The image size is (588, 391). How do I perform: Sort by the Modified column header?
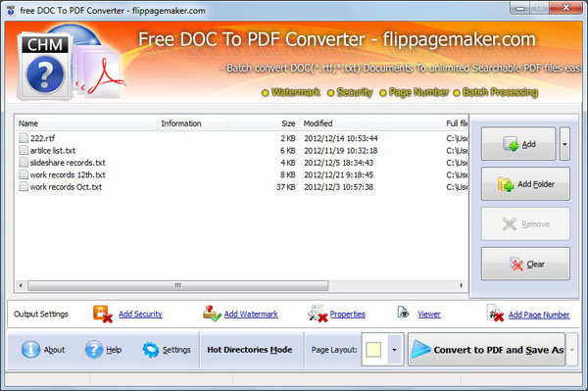coord(370,123)
